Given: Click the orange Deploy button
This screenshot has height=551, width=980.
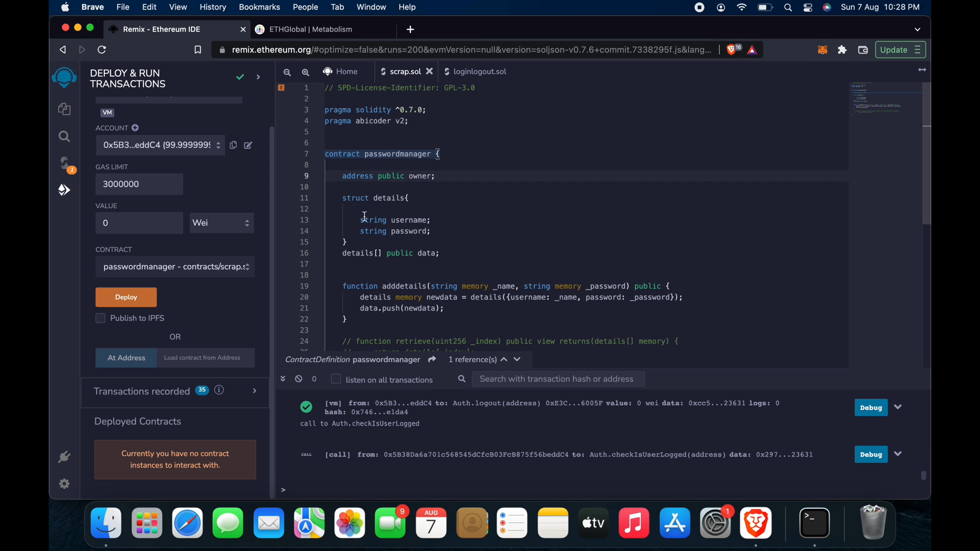Looking at the screenshot, I should (x=126, y=298).
